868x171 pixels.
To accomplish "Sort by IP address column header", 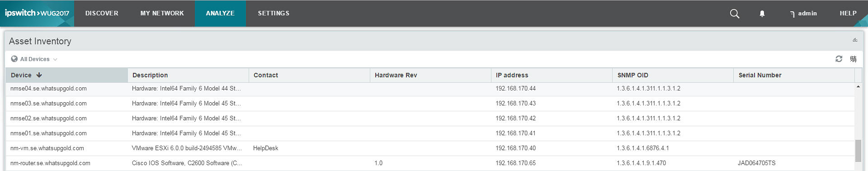I will (x=552, y=75).
